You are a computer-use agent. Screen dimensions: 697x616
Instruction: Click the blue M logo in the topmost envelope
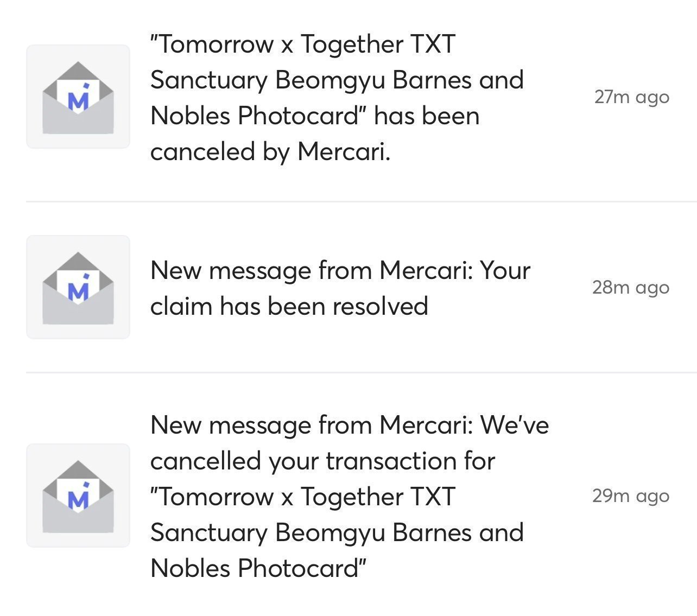point(79,99)
